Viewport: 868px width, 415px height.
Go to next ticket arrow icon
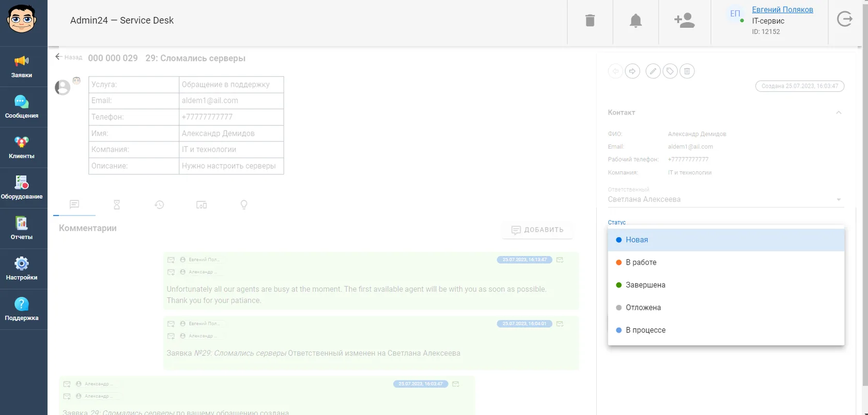coord(632,71)
